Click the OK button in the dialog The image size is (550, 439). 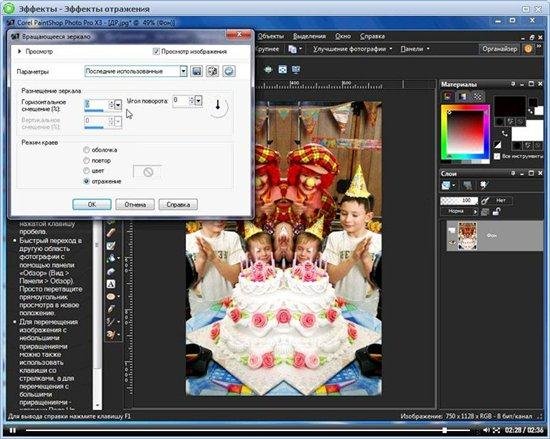pos(92,204)
